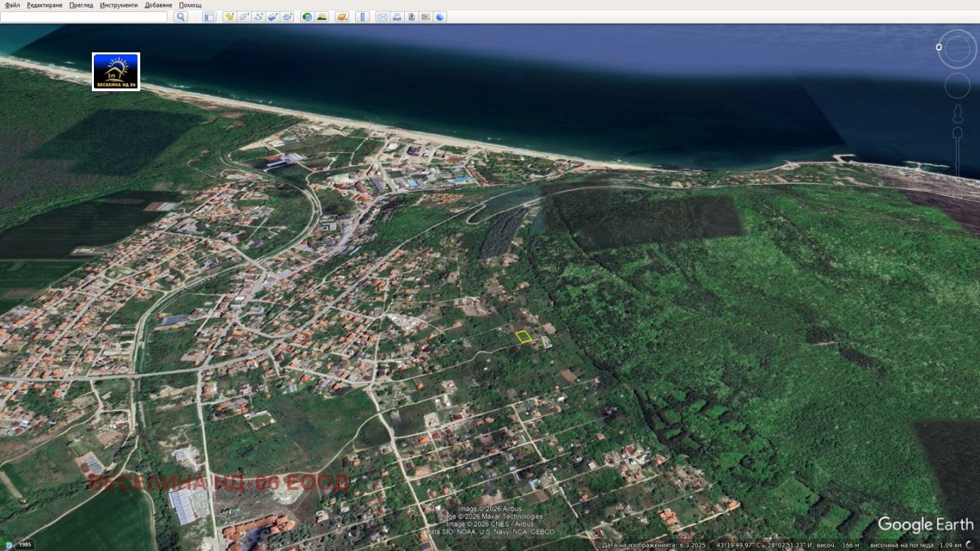Screen dimensions: 980x551
Task: Click the N north compass marker
Action: click(x=939, y=47)
